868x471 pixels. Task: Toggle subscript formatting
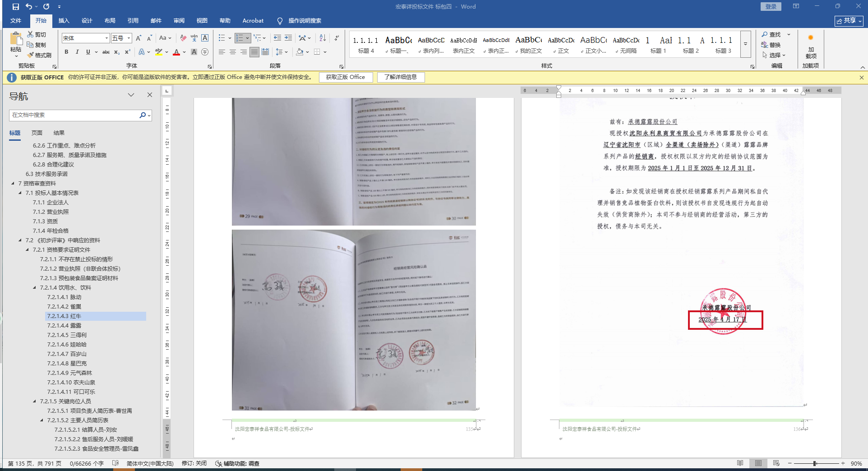117,52
